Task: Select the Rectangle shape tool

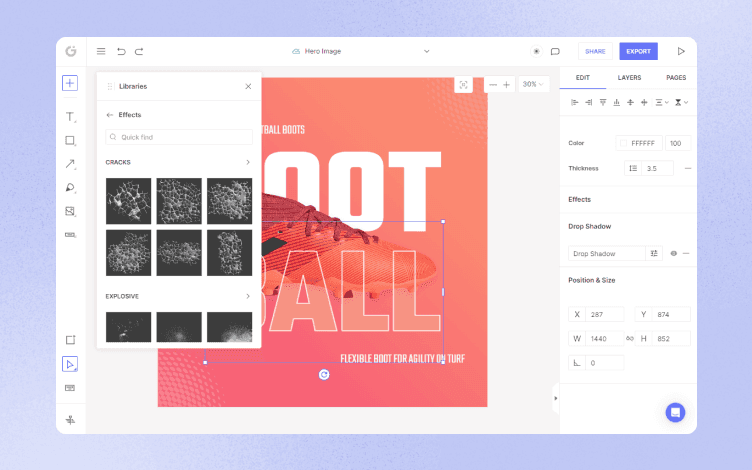Action: pyautogui.click(x=70, y=141)
